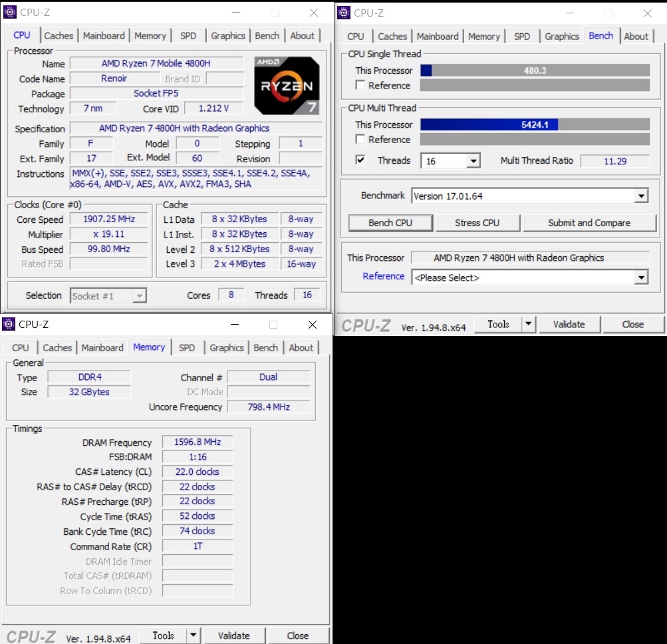
Task: Click the Bench CPU button
Action: [x=390, y=223]
